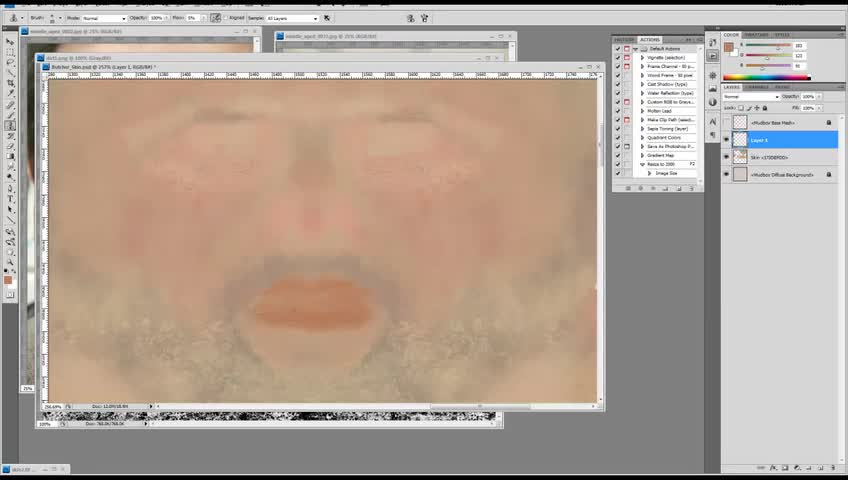The width and height of the screenshot is (848, 480).
Task: Switch to the Paths tab
Action: click(x=782, y=87)
